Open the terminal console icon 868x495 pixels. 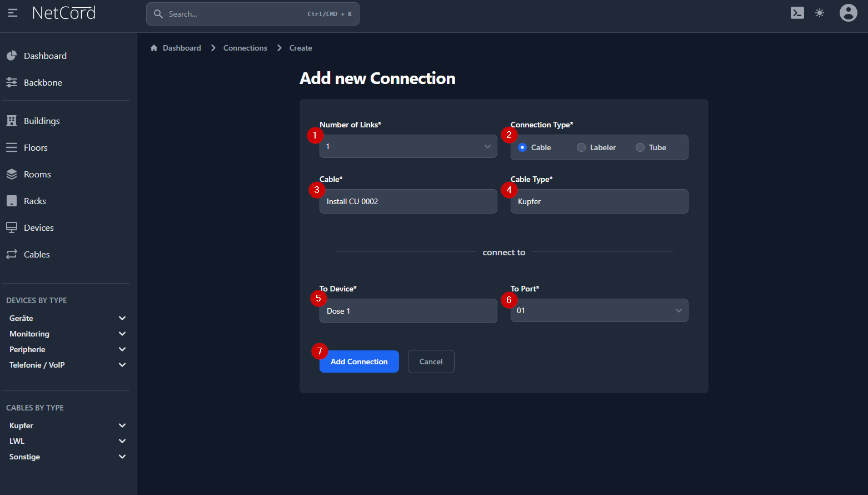click(x=797, y=13)
